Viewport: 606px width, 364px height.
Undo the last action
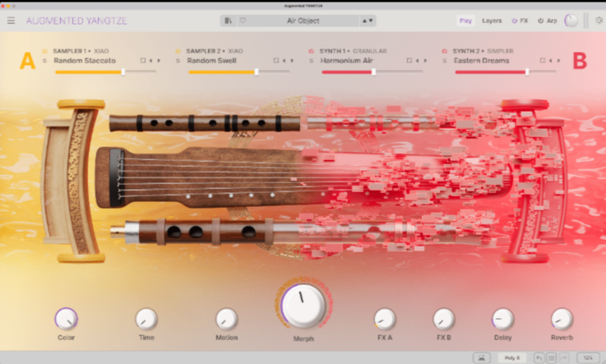(539, 357)
